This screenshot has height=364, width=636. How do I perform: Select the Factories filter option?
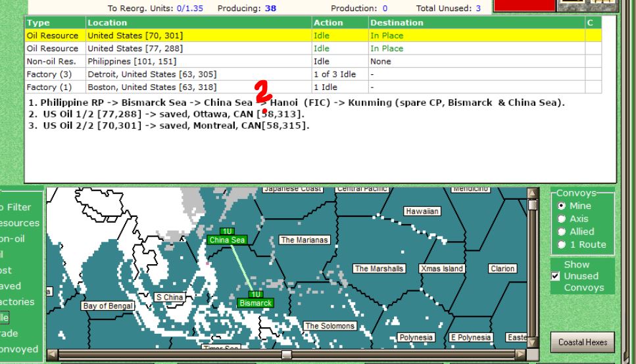pos(17,302)
